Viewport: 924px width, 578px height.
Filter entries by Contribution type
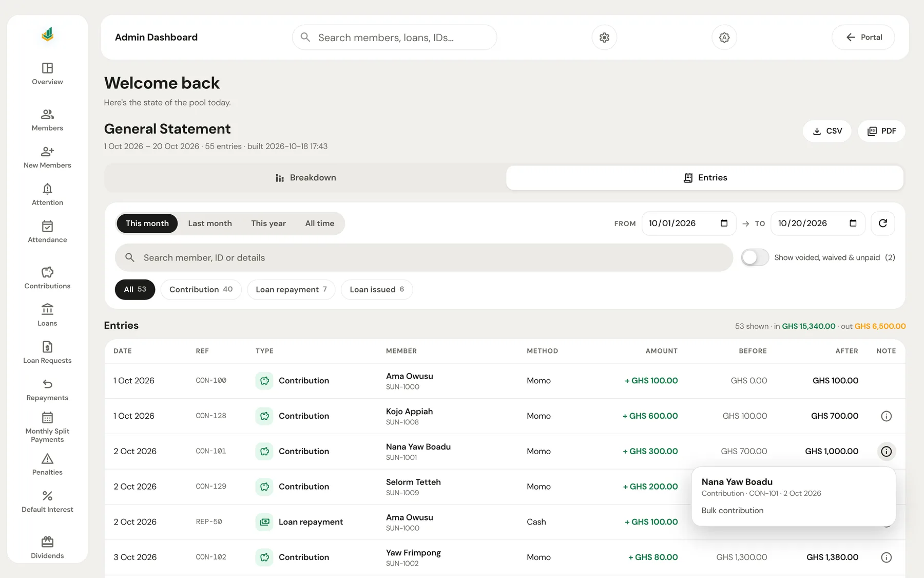click(x=201, y=290)
